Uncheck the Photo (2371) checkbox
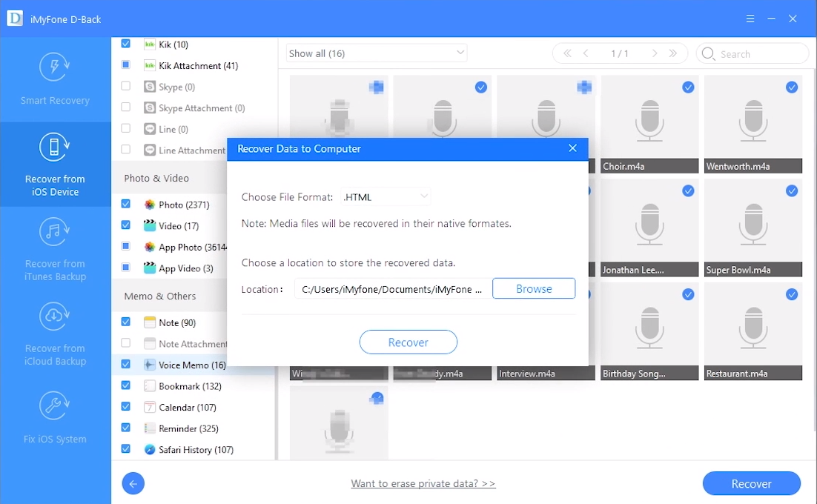 point(125,204)
